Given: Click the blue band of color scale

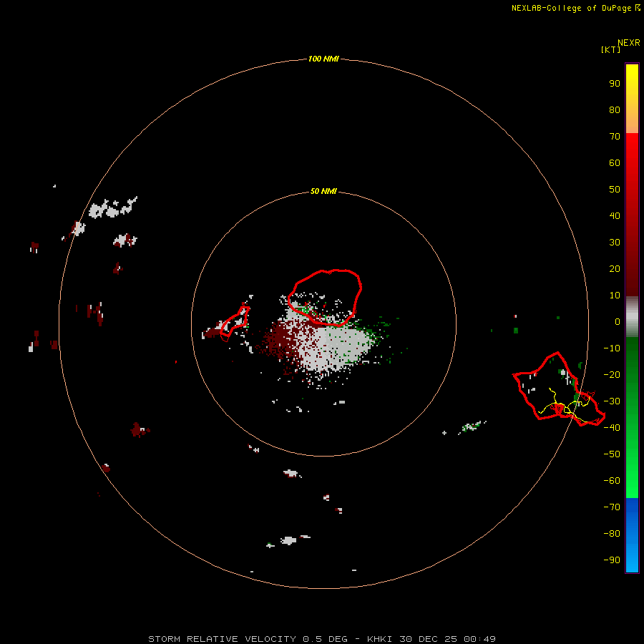Looking at the screenshot, I should (x=632, y=535).
